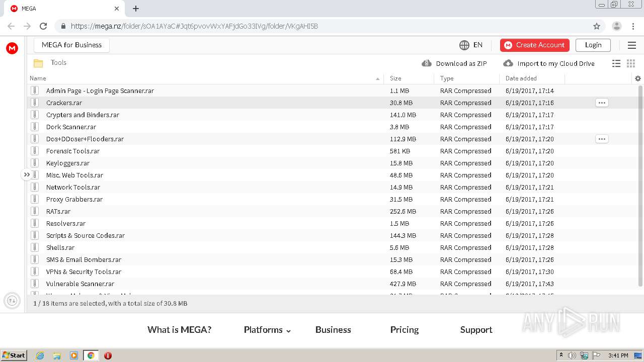The image size is (644, 362).
Task: Open MEGA for Business button
Action: pyautogui.click(x=71, y=45)
